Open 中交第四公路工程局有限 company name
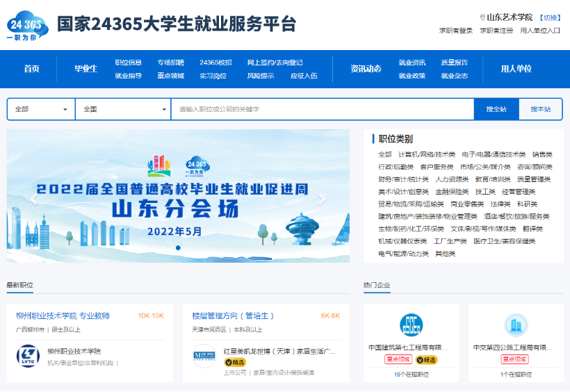The image size is (570, 392). coord(513,348)
